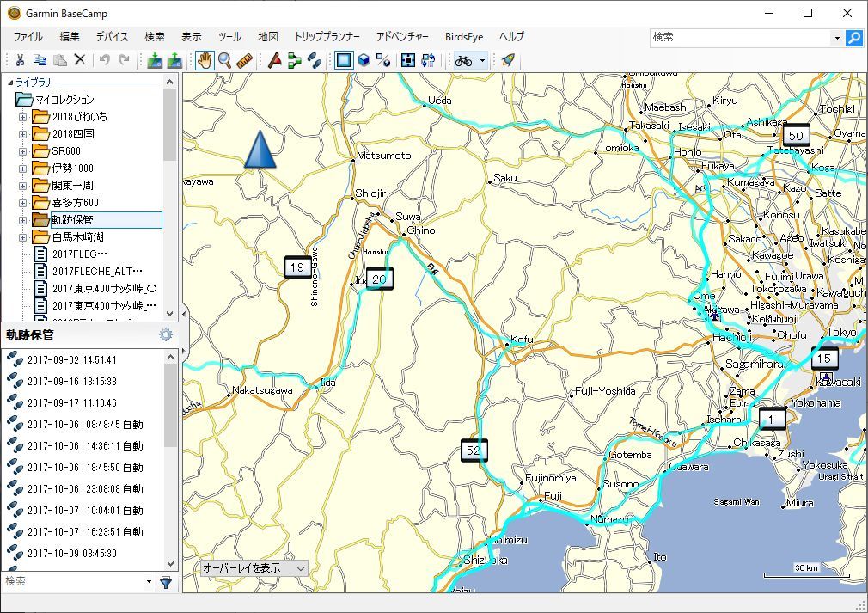Open the 地図 menu
This screenshot has width=868, height=613.
coord(268,37)
